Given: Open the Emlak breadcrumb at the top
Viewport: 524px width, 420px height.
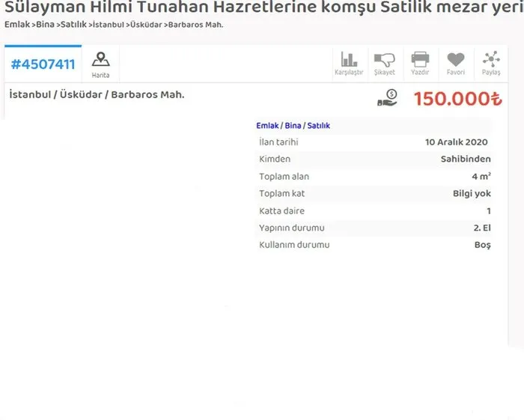Looking at the screenshot, I should coord(17,25).
